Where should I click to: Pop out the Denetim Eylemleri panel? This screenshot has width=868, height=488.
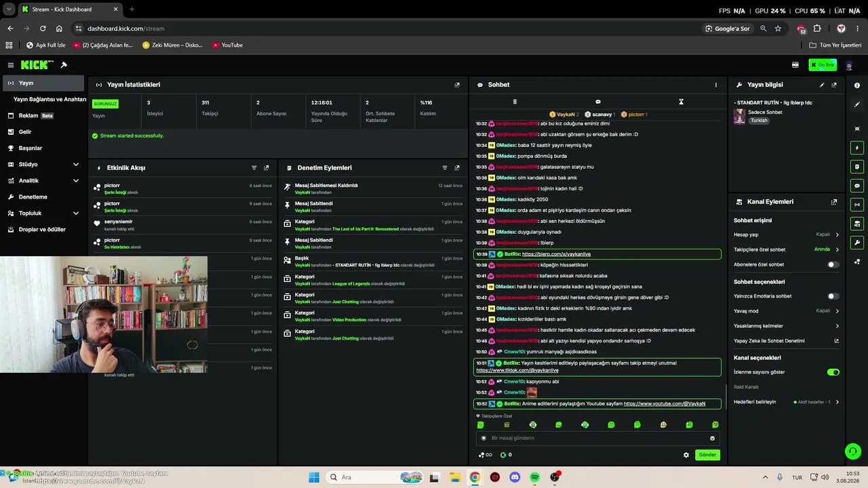click(457, 167)
